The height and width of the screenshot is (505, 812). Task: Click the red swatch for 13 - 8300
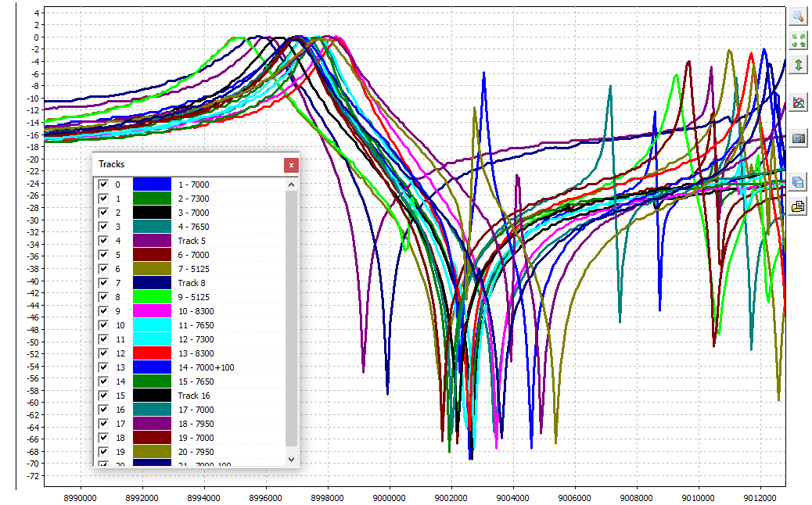[152, 353]
